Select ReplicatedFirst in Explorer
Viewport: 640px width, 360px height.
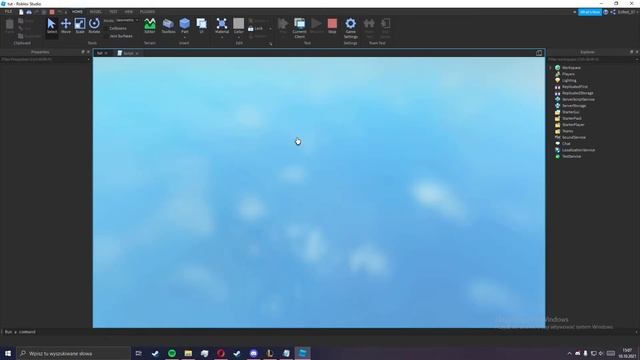575,87
